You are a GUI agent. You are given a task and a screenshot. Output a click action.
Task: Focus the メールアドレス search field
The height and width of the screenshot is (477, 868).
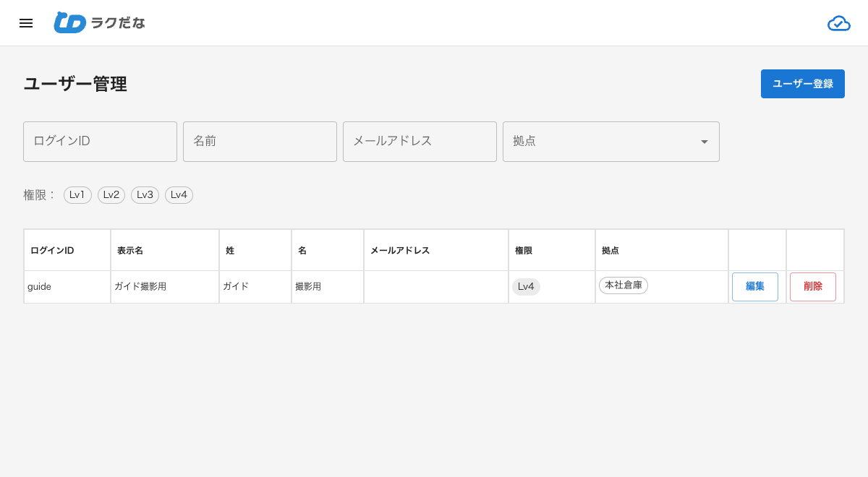pos(420,142)
